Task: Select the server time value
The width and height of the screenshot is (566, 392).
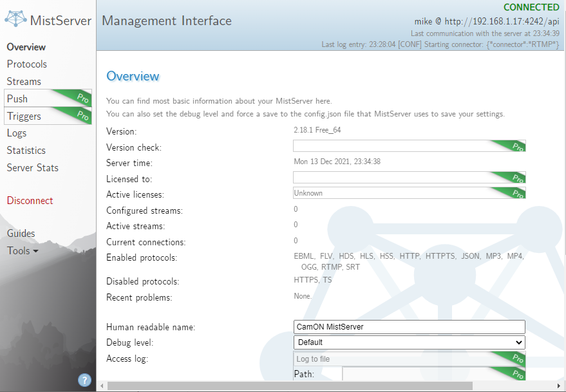Action: click(337, 162)
